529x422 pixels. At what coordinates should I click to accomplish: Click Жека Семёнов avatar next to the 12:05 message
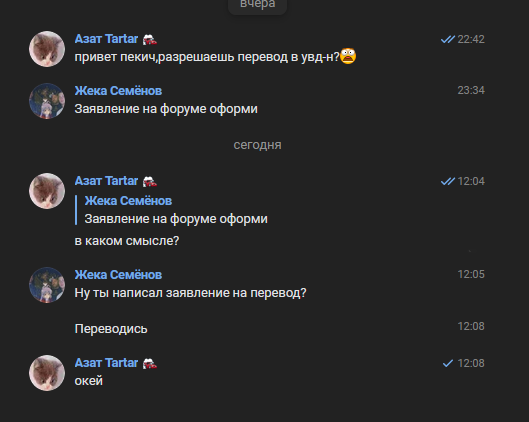point(47,285)
